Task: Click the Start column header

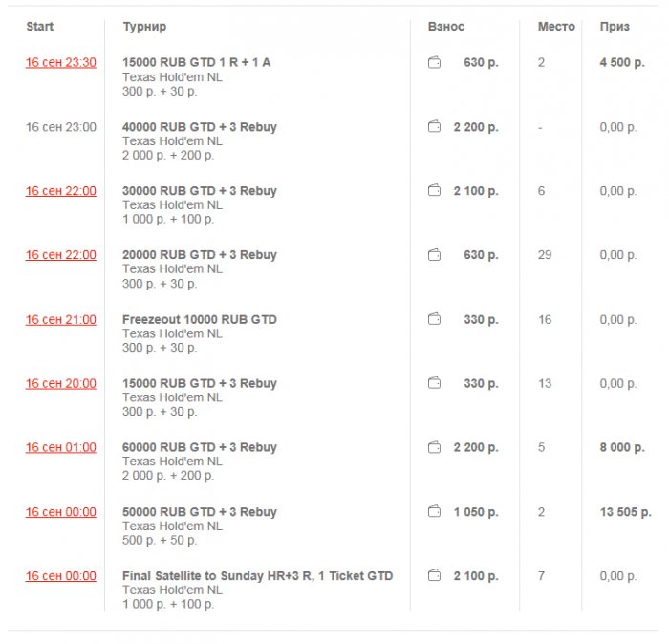Action: tap(39, 27)
